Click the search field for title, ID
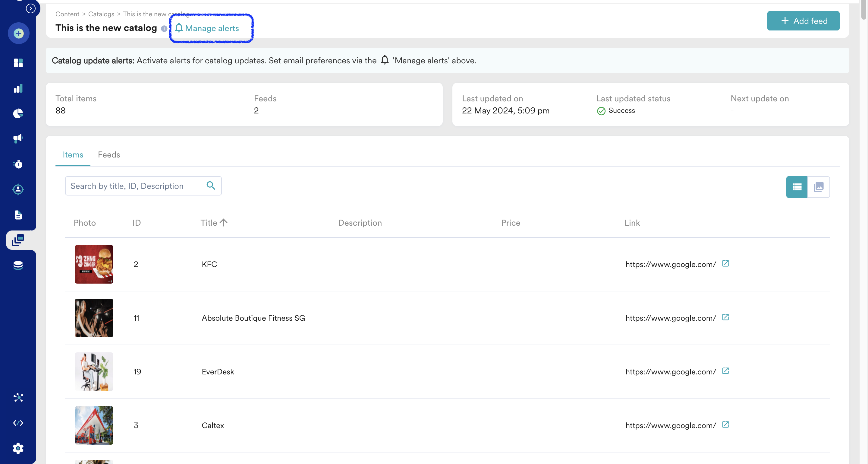The width and height of the screenshot is (868, 464). [x=135, y=186]
